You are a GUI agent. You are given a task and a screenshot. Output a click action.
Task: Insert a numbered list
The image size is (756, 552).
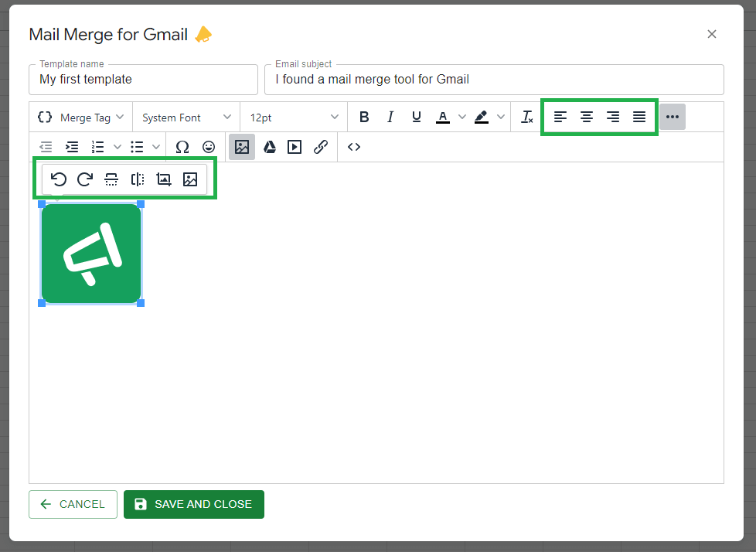click(x=98, y=147)
